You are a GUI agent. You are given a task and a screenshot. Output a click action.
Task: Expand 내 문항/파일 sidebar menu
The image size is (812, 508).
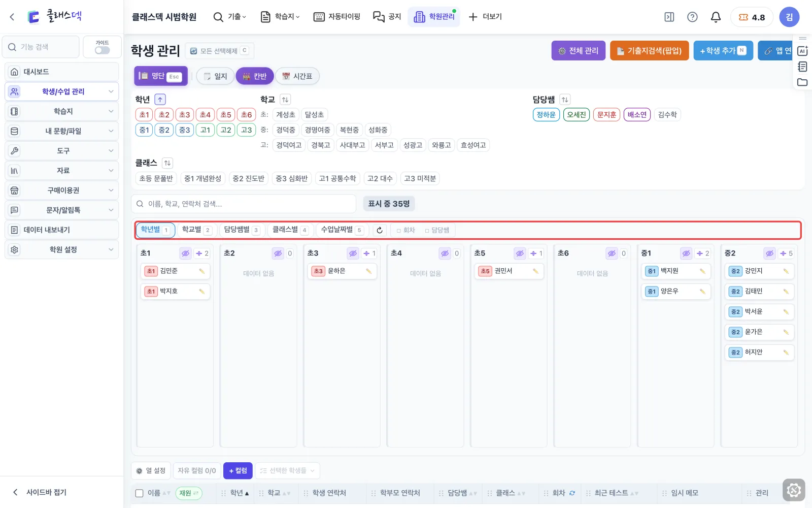click(62, 131)
